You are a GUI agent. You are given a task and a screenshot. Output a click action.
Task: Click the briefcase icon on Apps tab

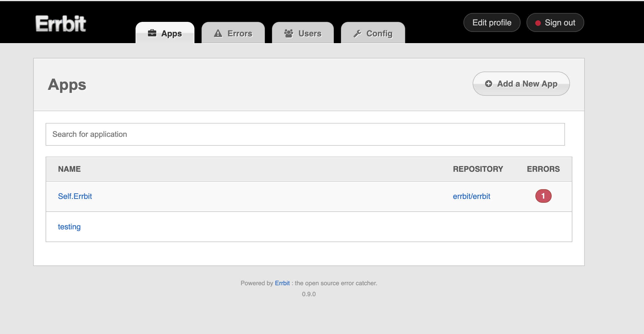152,33
